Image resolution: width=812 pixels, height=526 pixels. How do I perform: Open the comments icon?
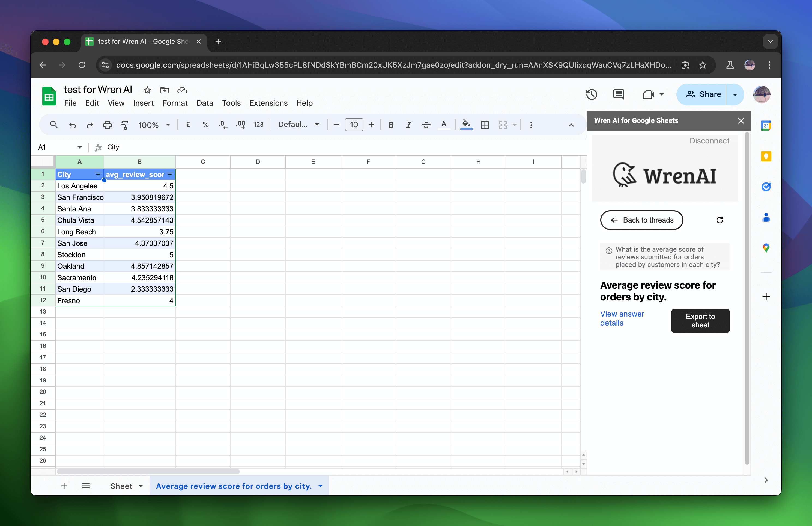tap(619, 94)
